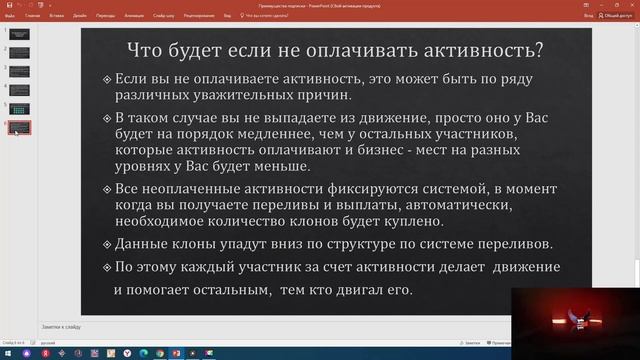Click bullet text 'Данные клоны упадут вниз'
This screenshot has height=360, width=640.
[x=334, y=244]
